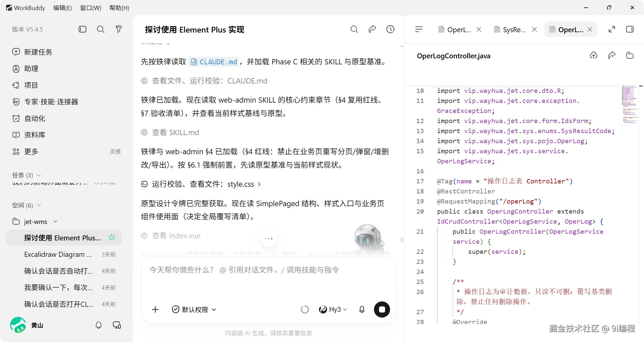
Task: Switch to the SysRe... tab
Action: [510, 30]
